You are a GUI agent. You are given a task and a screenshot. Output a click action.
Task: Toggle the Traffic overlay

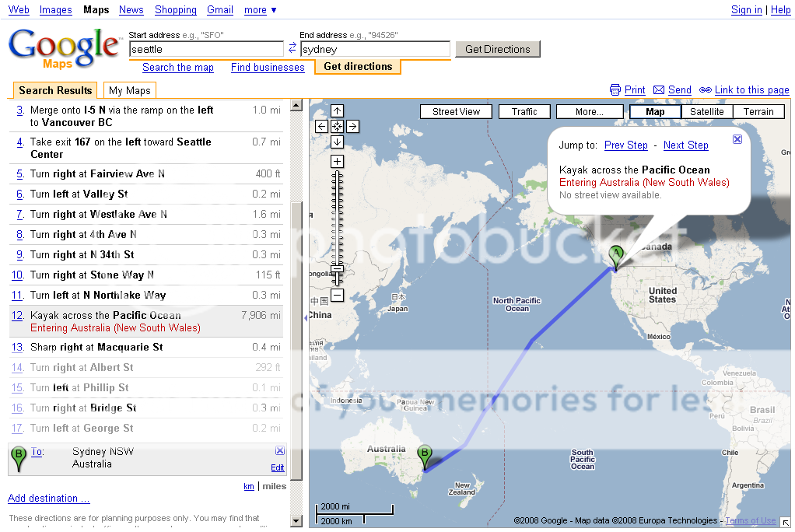524,112
